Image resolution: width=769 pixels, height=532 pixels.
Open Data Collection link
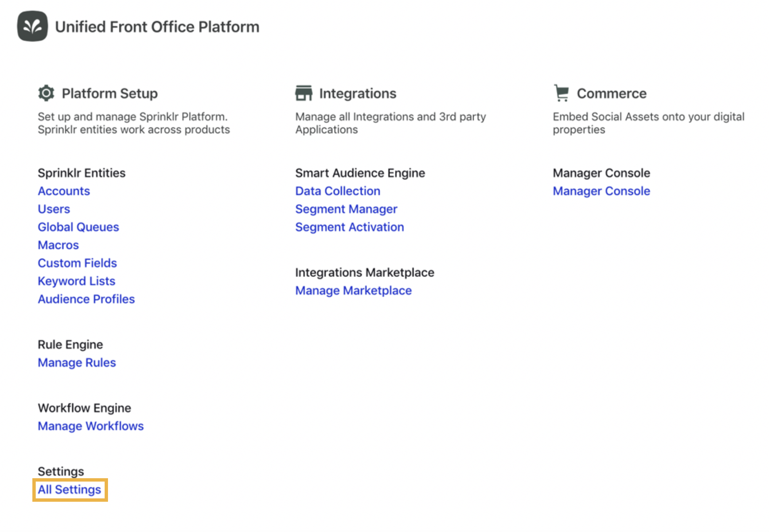pyautogui.click(x=338, y=191)
